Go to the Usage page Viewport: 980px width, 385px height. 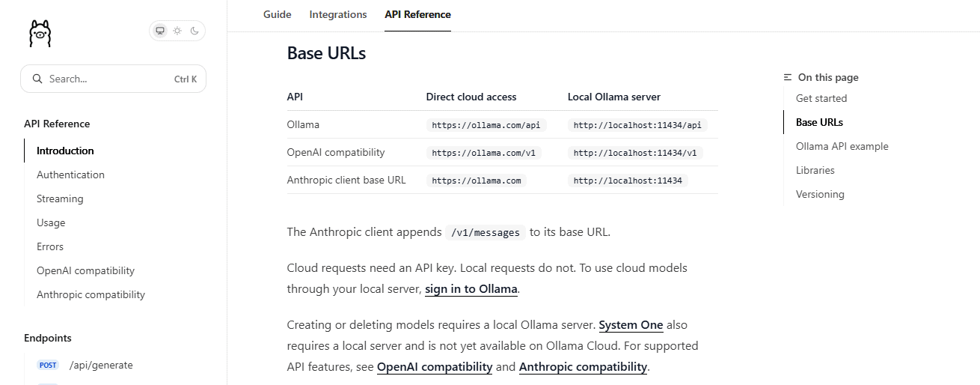tap(51, 222)
